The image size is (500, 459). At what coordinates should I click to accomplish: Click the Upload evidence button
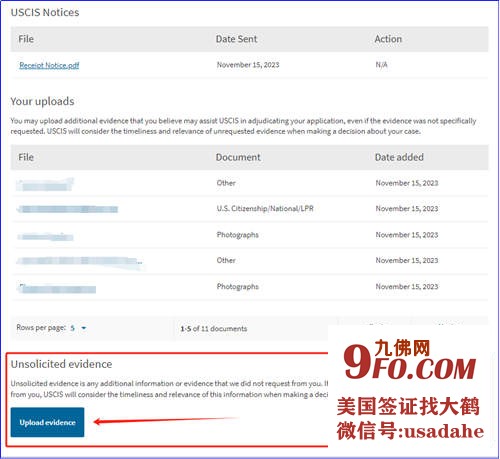click(47, 422)
